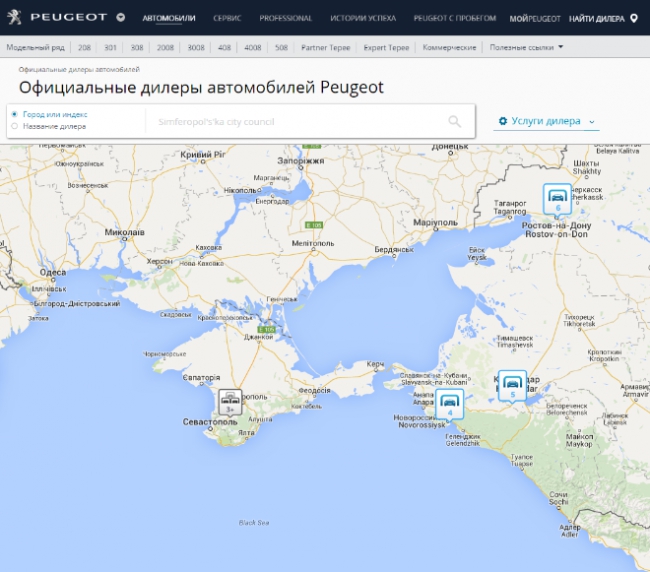Click the gear icon in Услуги дилера
The image size is (650, 572).
point(503,121)
